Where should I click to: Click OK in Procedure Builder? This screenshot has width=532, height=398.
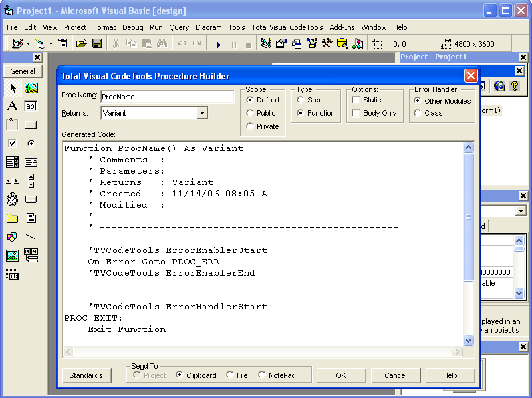pos(341,375)
